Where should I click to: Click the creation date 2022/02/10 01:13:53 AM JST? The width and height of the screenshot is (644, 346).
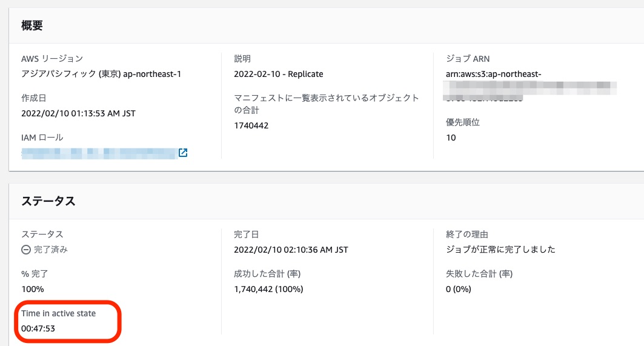pos(78,113)
